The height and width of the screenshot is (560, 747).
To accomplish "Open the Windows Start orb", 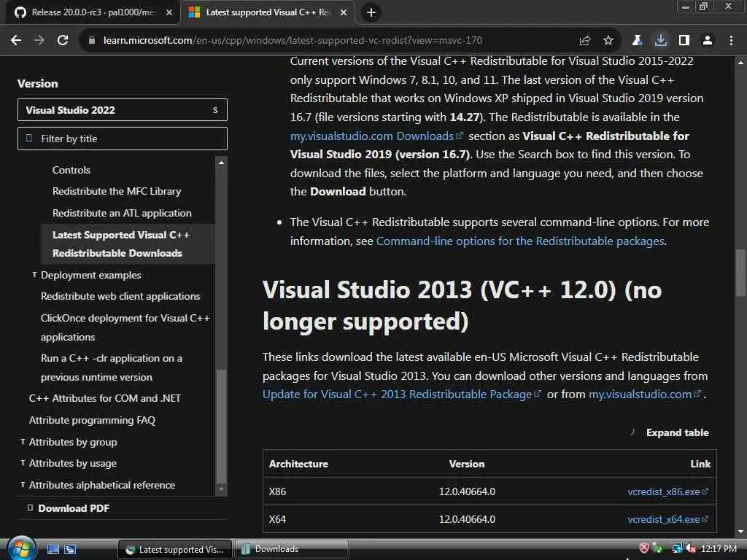I will [21, 549].
